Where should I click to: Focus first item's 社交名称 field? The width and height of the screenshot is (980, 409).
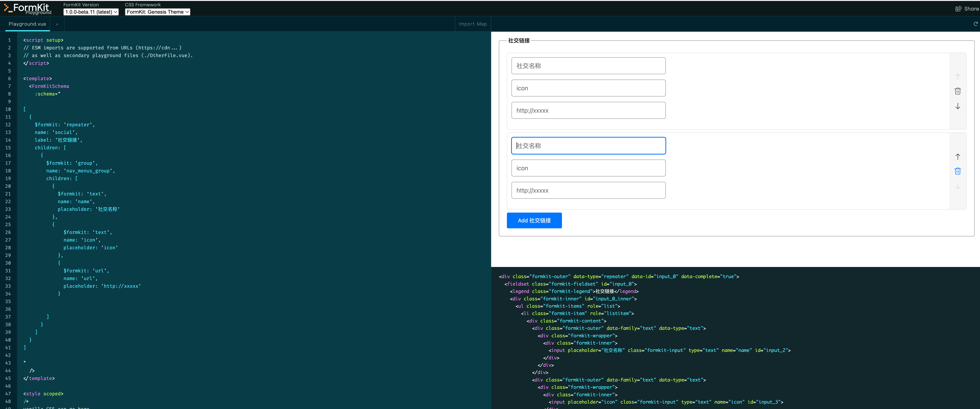(588, 66)
